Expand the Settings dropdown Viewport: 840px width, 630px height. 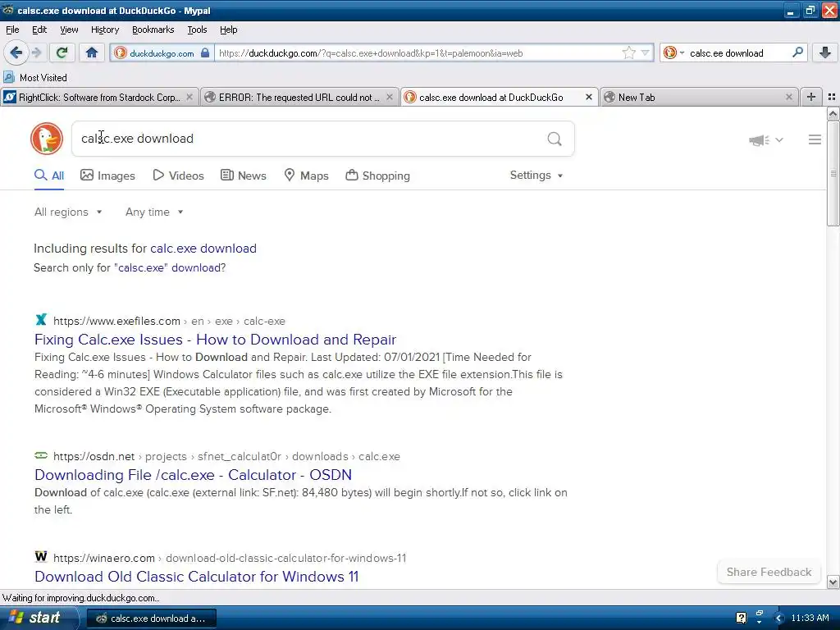click(536, 176)
